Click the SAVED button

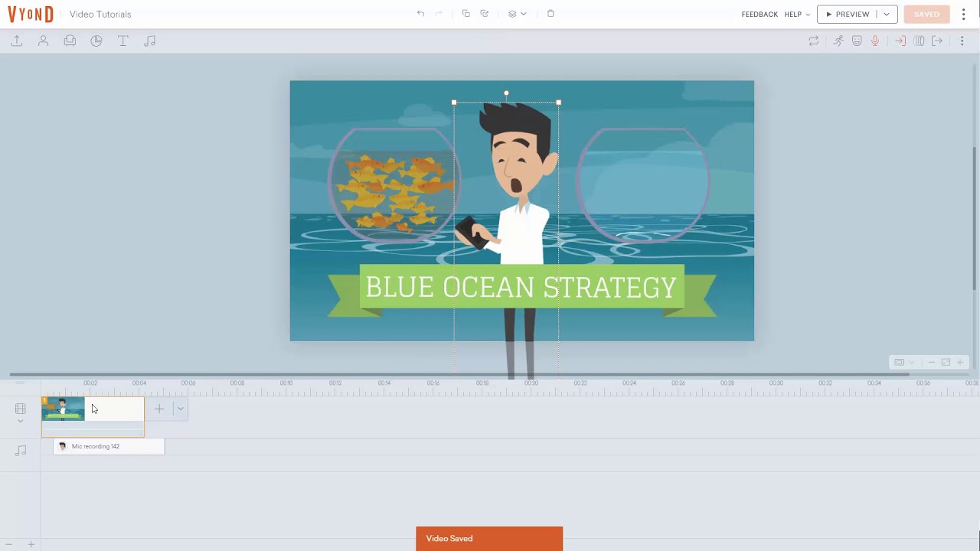(x=926, y=15)
